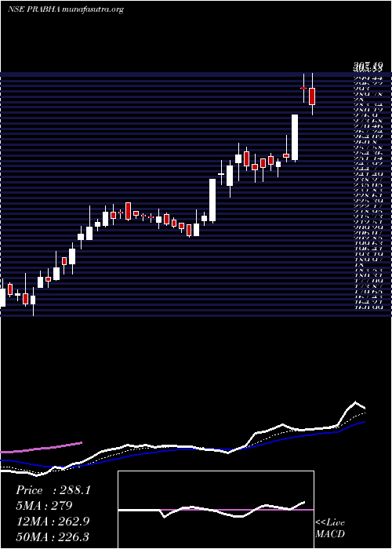The height and width of the screenshot is (549, 392).
Task: Click the tall white candle just below the top gap
Action: 295,137
